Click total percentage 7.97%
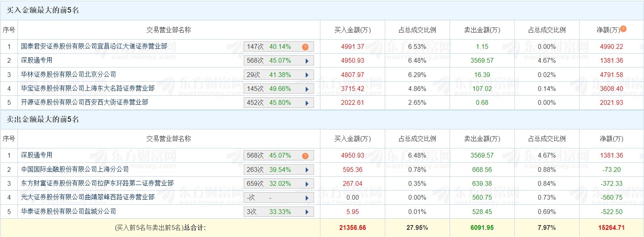The width and height of the screenshot is (644, 237). pyautogui.click(x=547, y=228)
